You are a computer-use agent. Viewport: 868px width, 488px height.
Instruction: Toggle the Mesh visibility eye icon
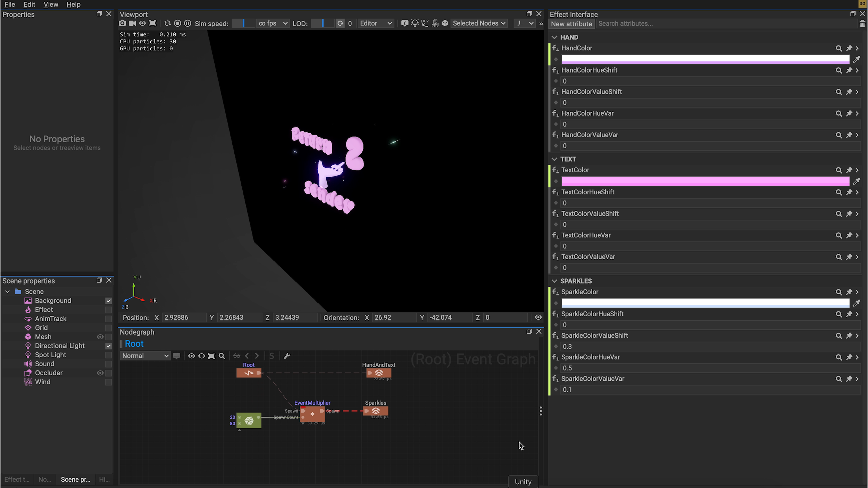100,337
